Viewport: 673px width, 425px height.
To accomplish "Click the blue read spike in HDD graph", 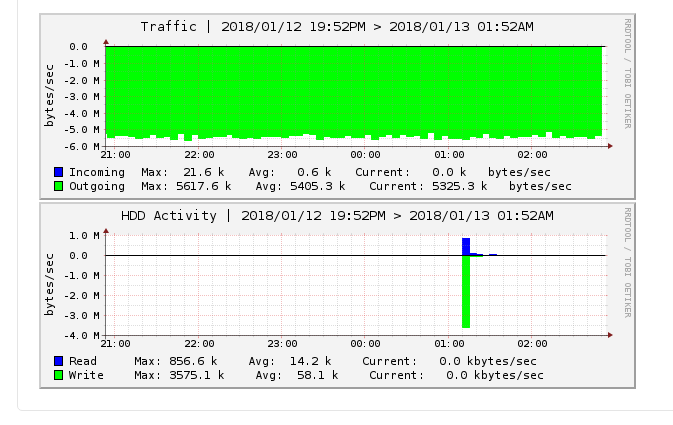I will pyautogui.click(x=466, y=247).
